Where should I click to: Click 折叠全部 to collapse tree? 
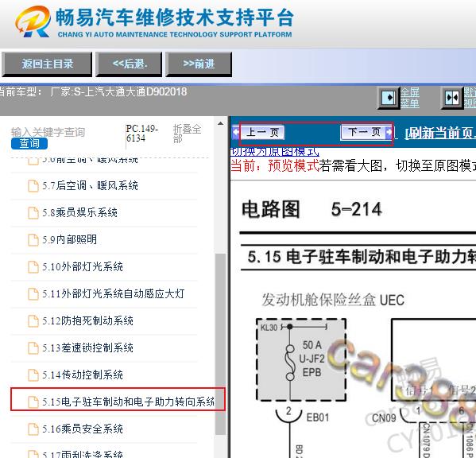click(x=187, y=134)
